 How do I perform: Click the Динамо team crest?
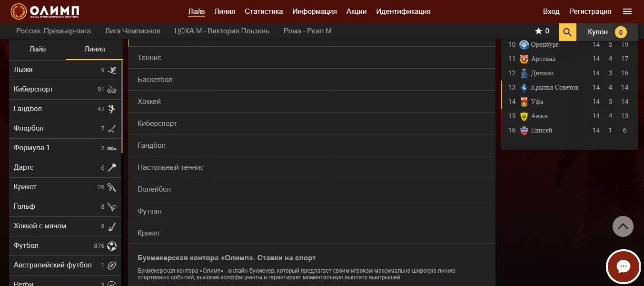pyautogui.click(x=524, y=73)
